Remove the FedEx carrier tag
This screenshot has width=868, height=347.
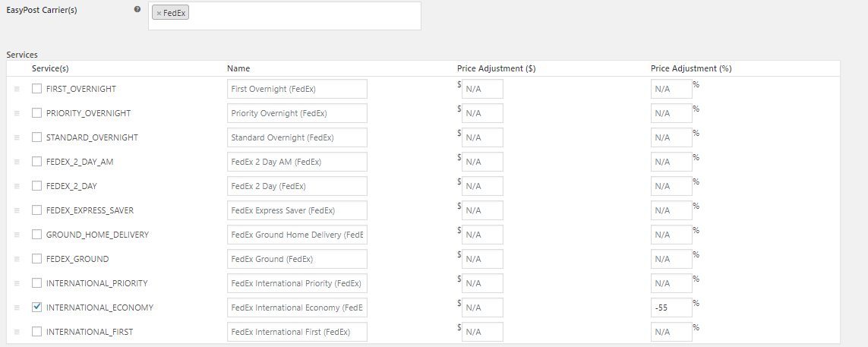click(159, 13)
